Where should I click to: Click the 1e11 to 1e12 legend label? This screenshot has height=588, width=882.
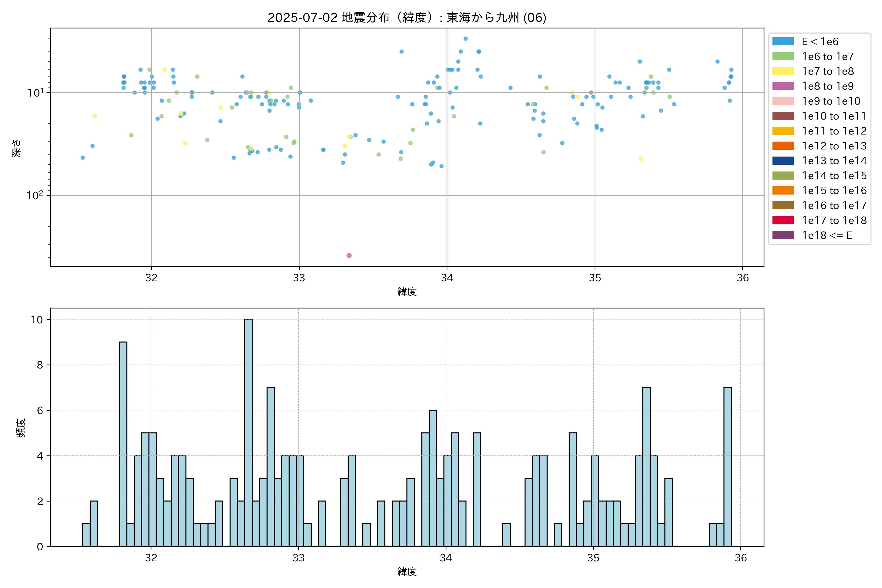pos(834,131)
